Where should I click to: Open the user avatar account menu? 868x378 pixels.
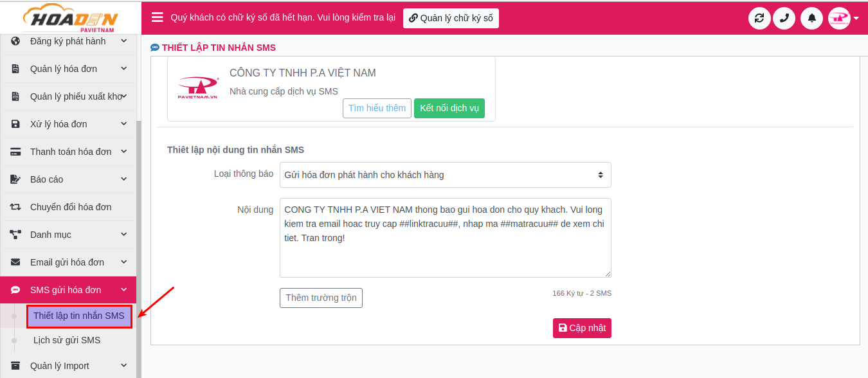coord(844,18)
